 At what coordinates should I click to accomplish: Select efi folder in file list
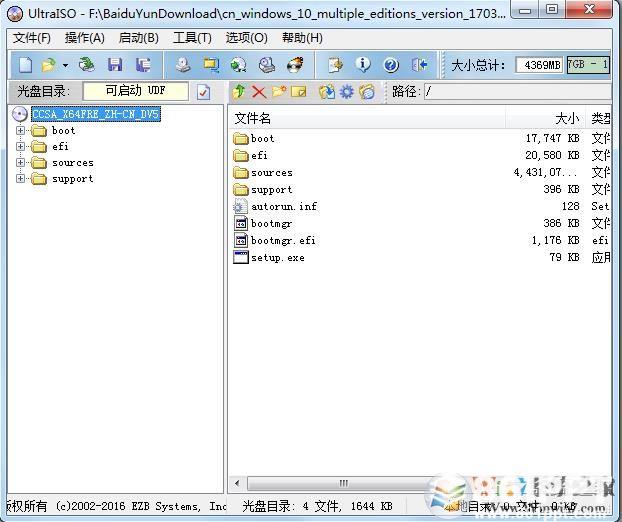click(259, 155)
